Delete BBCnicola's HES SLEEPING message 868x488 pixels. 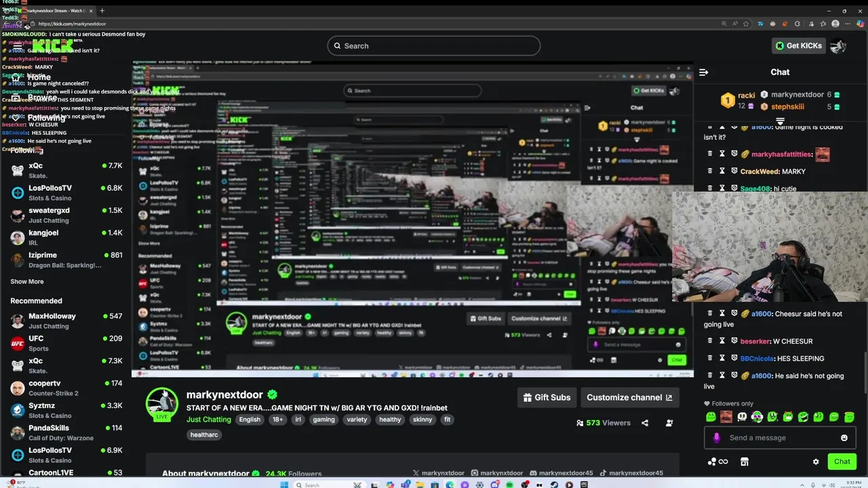[710, 358]
